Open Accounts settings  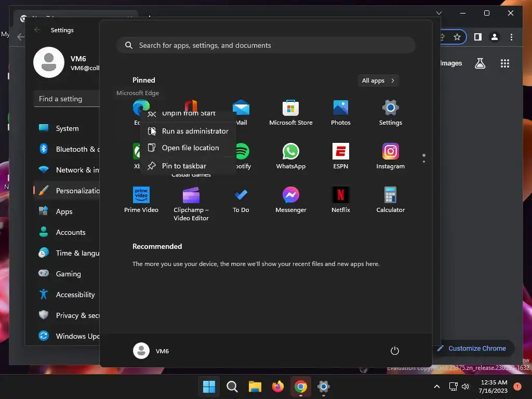pyautogui.click(x=67, y=232)
